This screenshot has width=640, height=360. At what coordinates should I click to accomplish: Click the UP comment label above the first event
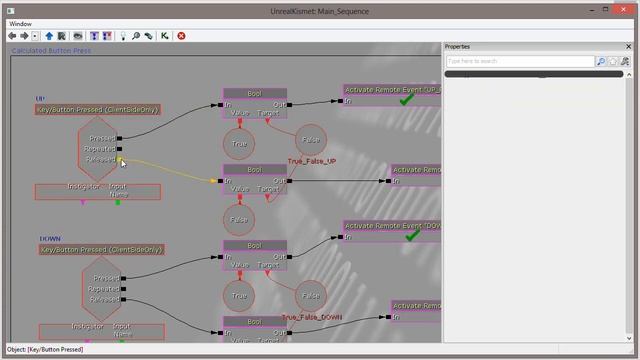(40, 98)
